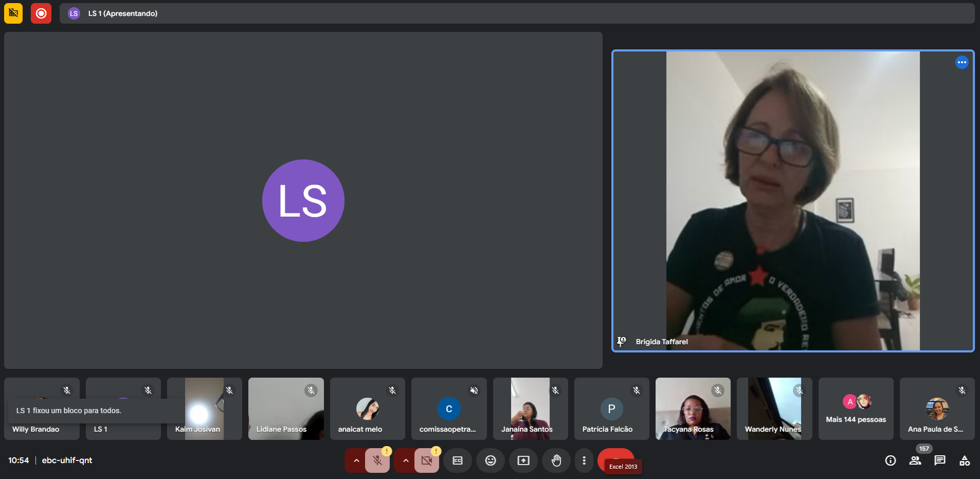Select Tacyana Rosas video thumbnail
Screen dimensions: 980x479
(x=693, y=409)
